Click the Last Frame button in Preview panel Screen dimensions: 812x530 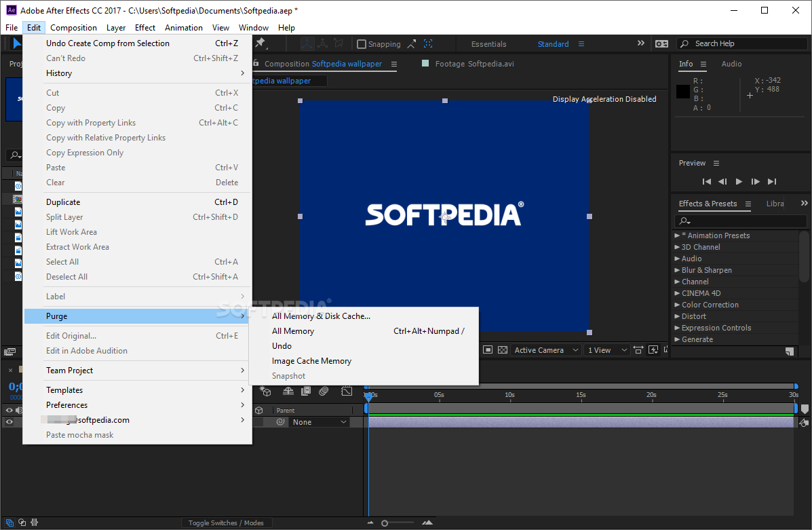[x=772, y=181]
